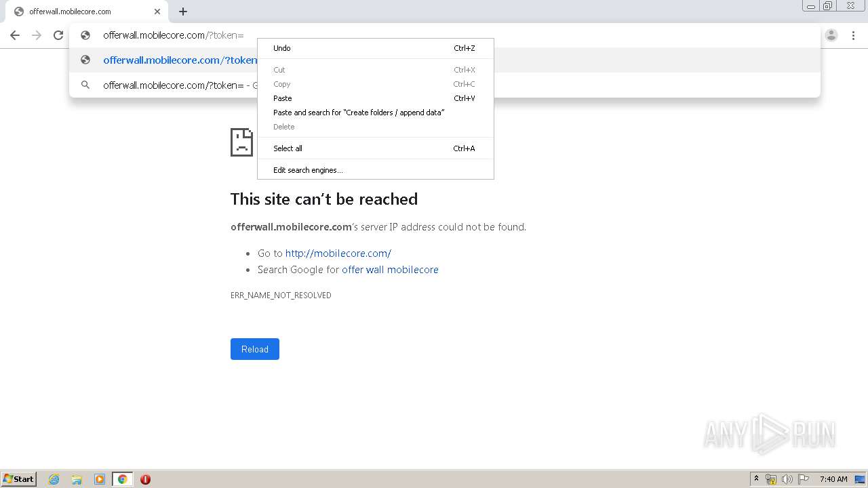
Task: Open the red Opera taskbar icon
Action: (145, 479)
